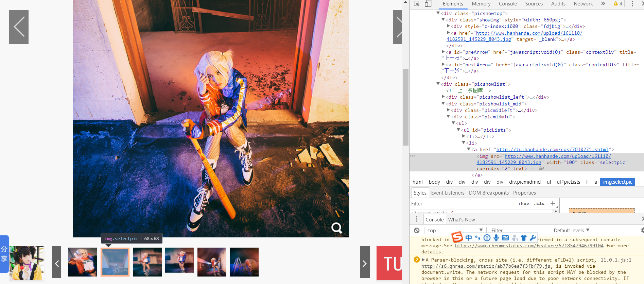644x284 pixels.
Task: Expand the picshowlist_left div node
Action: click(x=443, y=97)
